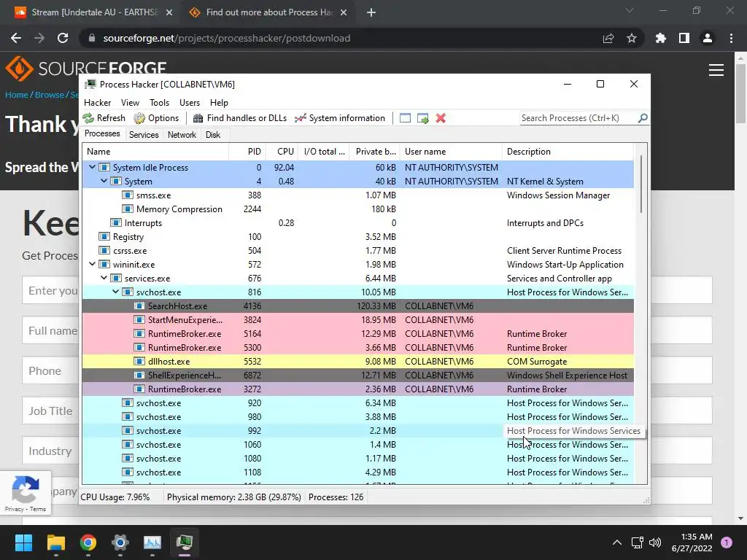Click the process list vertical scrollbar

641,184
